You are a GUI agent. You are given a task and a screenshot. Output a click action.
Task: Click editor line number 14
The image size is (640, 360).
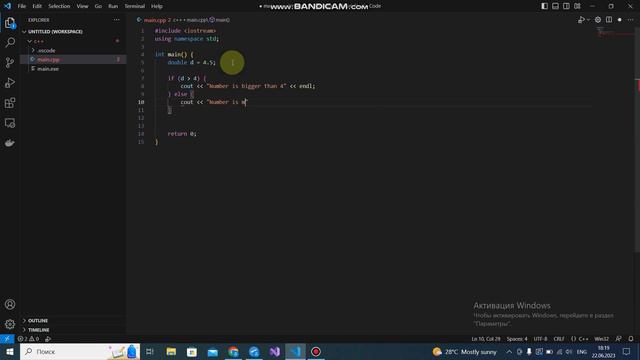click(141, 134)
